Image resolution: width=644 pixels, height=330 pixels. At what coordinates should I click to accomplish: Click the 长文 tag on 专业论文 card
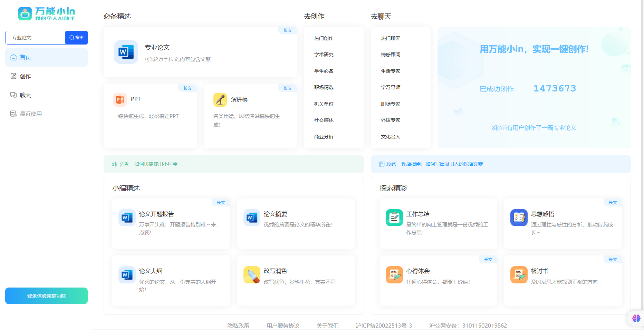(x=287, y=30)
